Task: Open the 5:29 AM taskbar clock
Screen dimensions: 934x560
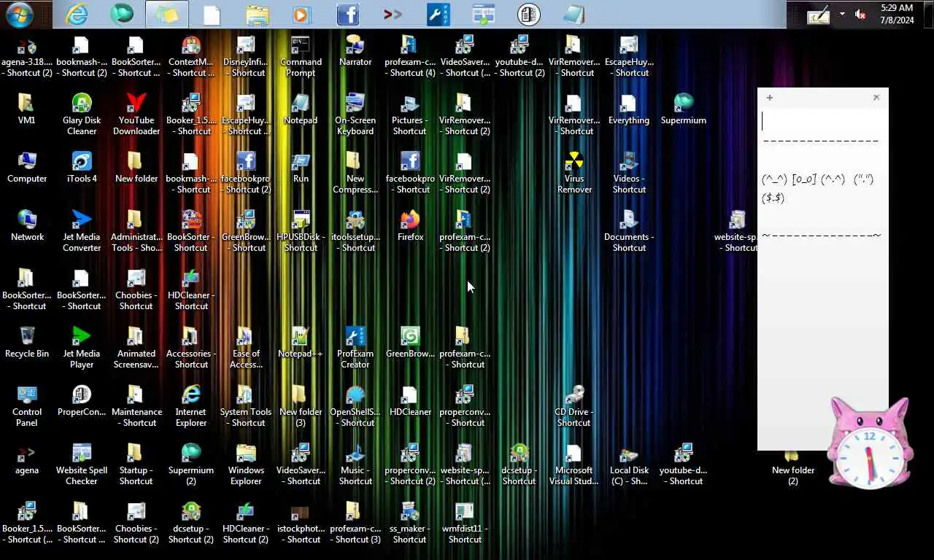Action: (x=897, y=14)
